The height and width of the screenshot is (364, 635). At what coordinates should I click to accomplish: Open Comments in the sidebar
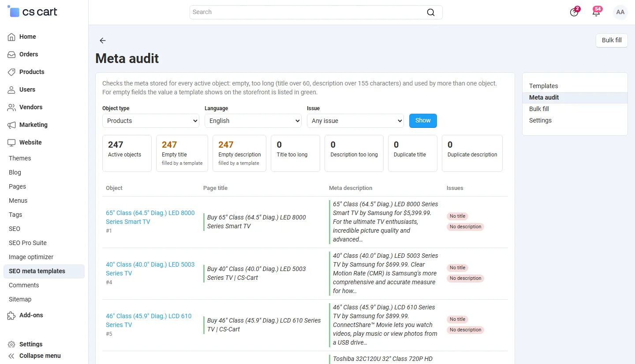click(24, 285)
